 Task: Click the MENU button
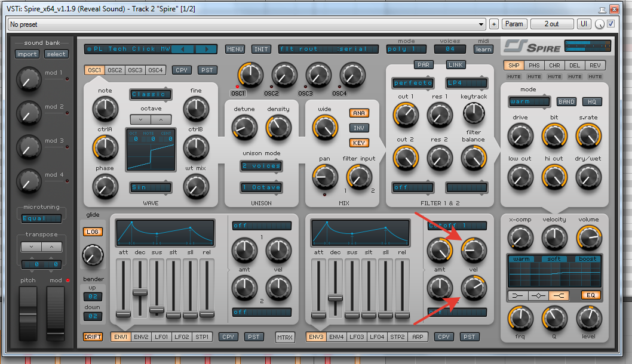(235, 49)
